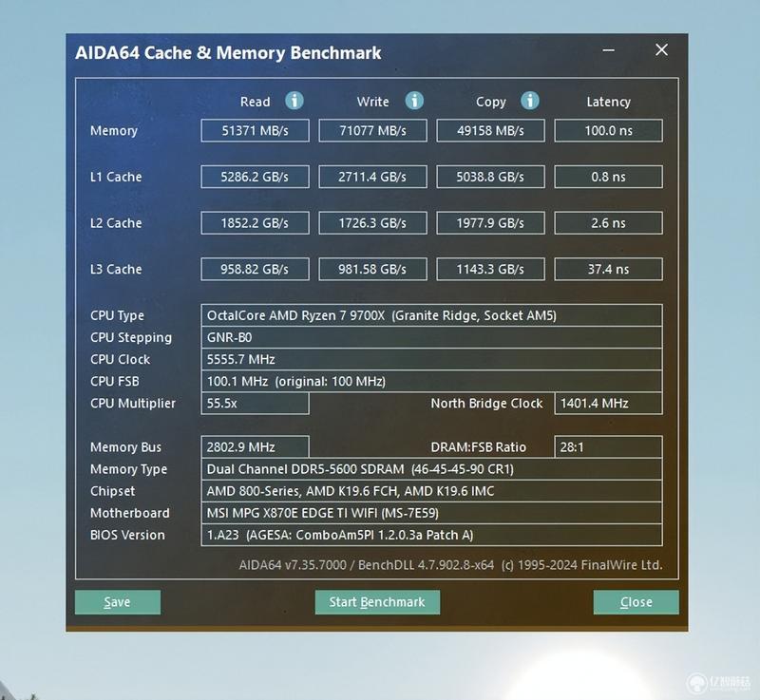The image size is (760, 700).
Task: Select Memory write value 71077 MB/s
Action: 372,131
